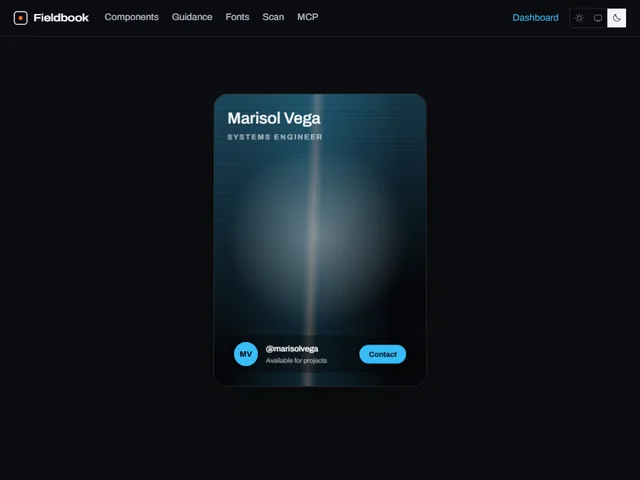The width and height of the screenshot is (640, 480).
Task: Select the Marisol Vega name heading
Action: point(274,118)
